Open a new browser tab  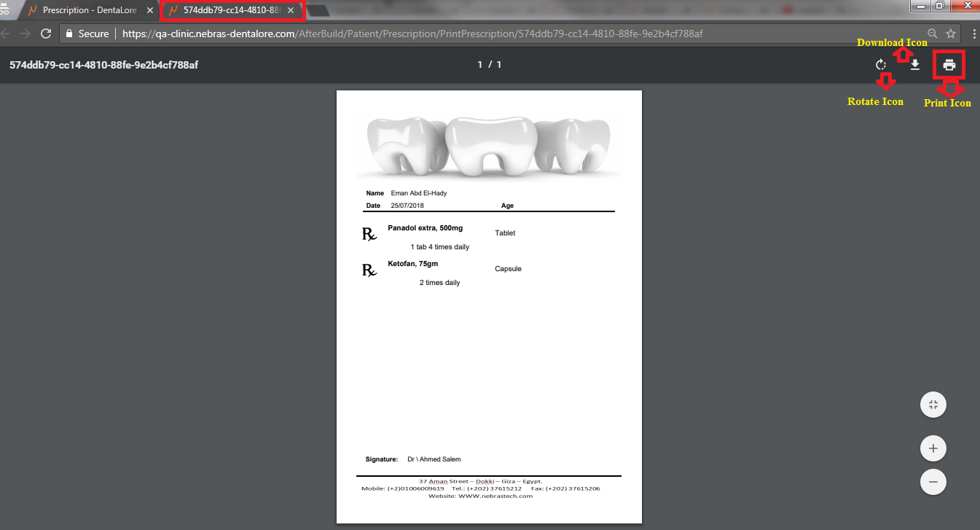coord(317,10)
